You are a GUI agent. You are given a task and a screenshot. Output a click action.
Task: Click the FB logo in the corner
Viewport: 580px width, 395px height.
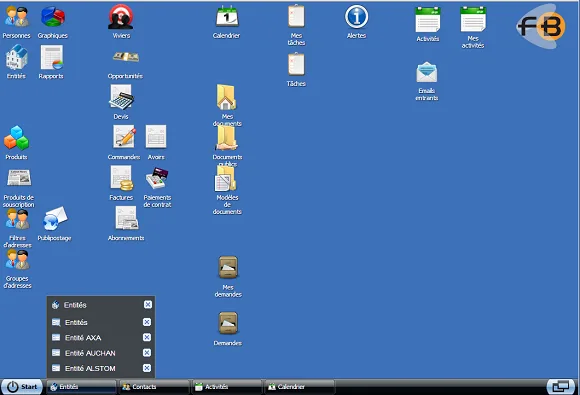click(542, 26)
